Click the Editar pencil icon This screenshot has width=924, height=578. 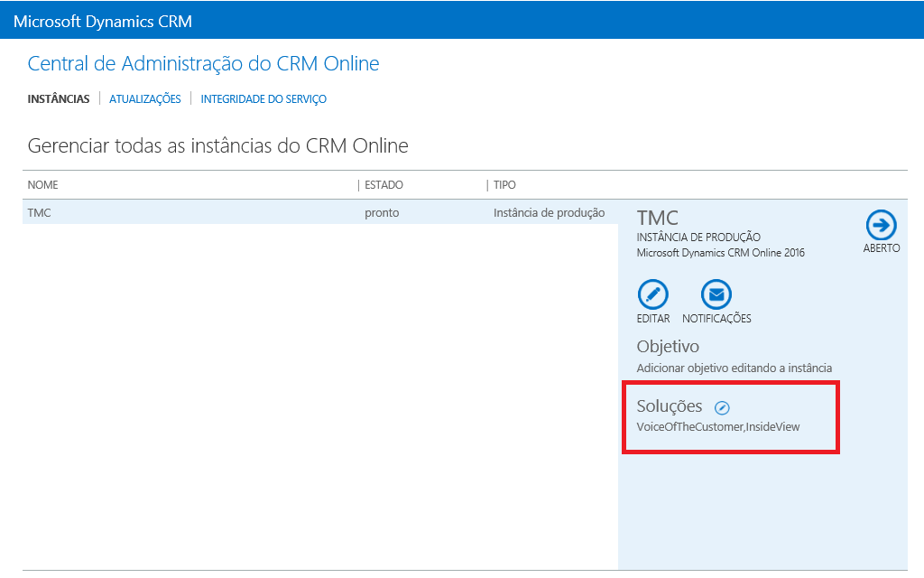[652, 294]
